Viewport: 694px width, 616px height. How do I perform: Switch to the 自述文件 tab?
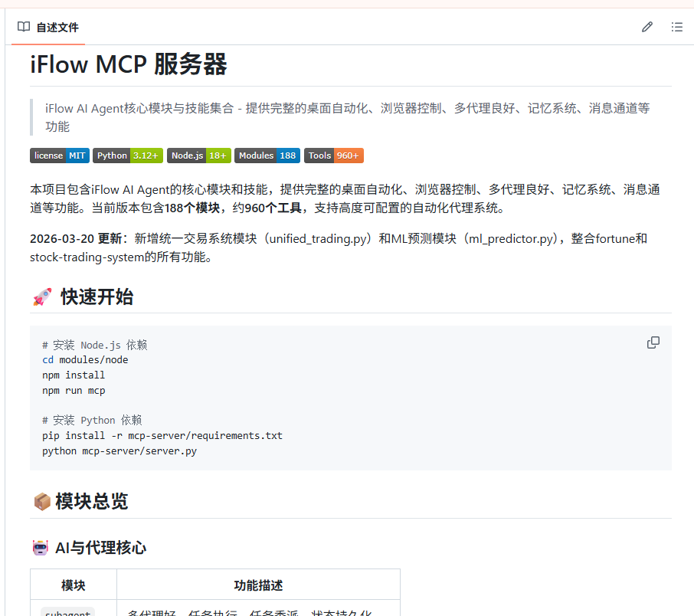(57, 28)
